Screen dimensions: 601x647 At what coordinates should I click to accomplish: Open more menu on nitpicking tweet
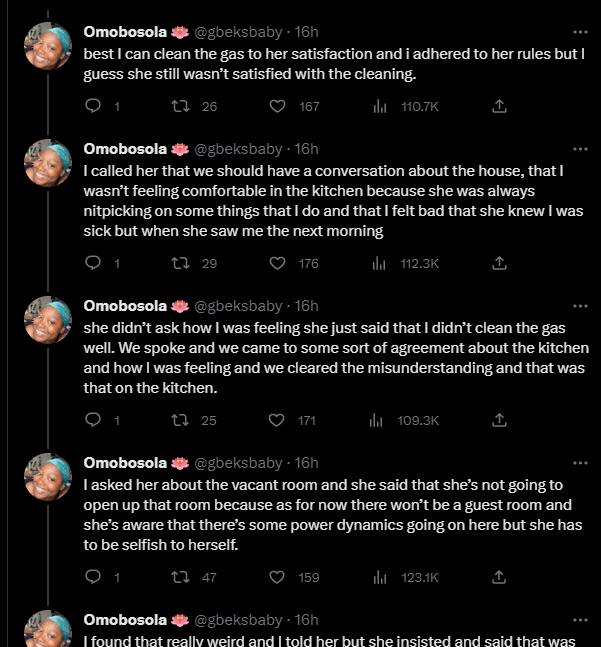pyautogui.click(x=580, y=148)
